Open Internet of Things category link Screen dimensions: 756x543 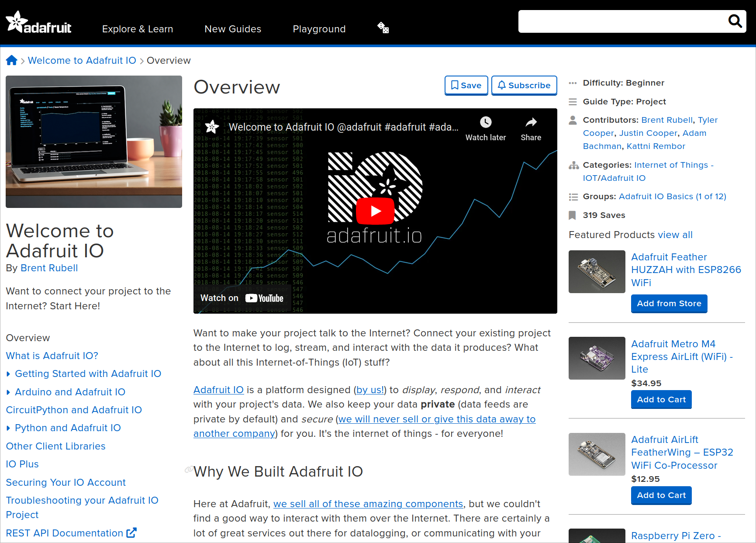(648, 171)
